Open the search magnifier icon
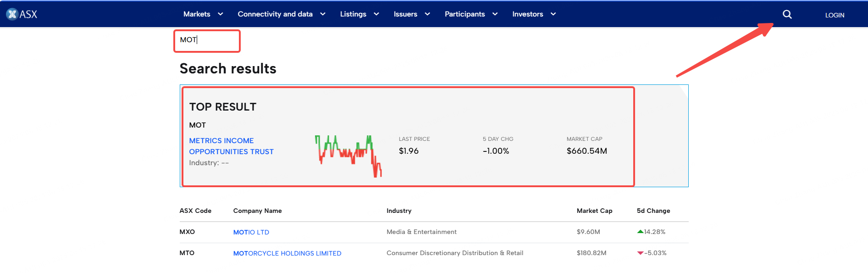The image size is (868, 273). [787, 14]
